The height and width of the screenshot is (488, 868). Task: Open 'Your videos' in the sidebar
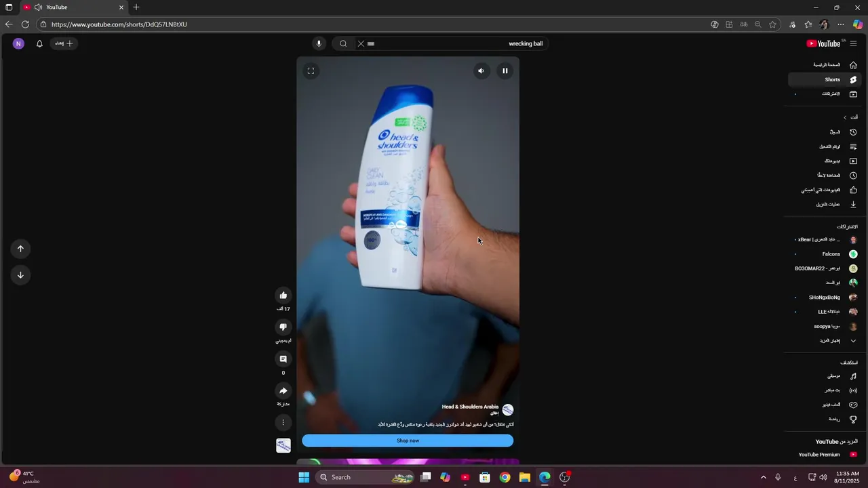(x=825, y=161)
